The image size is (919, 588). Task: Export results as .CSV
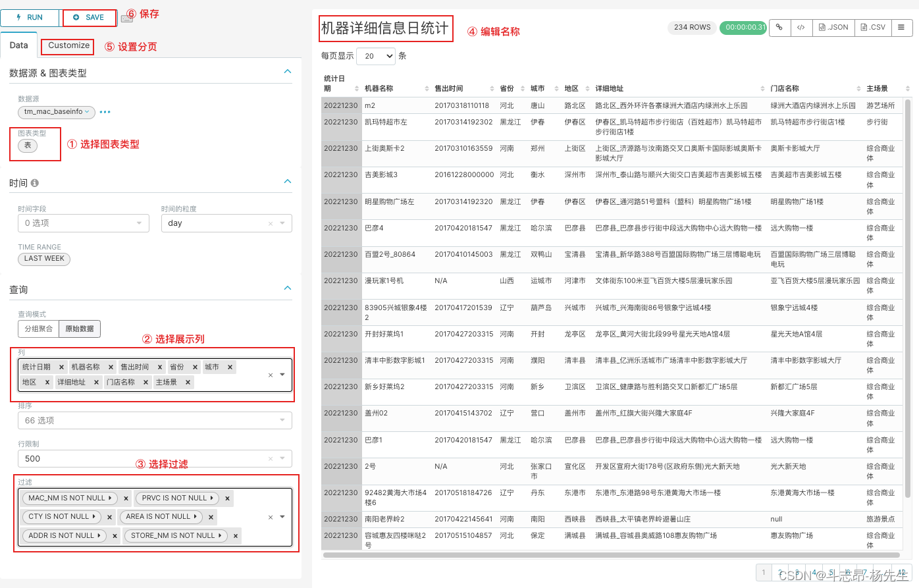point(873,27)
